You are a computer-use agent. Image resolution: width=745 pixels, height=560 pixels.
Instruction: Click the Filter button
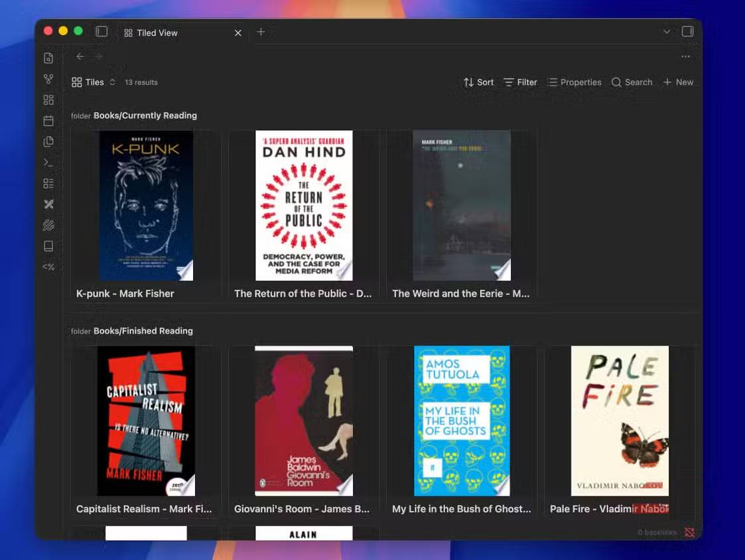pos(520,82)
